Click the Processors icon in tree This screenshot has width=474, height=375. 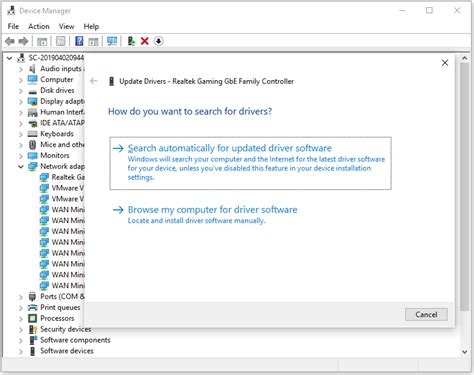(32, 318)
